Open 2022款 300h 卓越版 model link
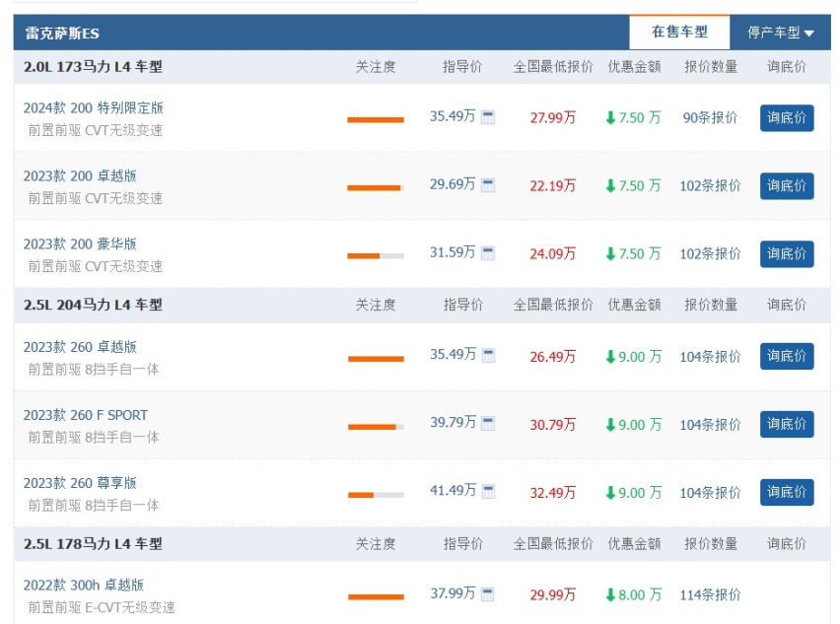This screenshot has height=624, width=840. click(84, 585)
